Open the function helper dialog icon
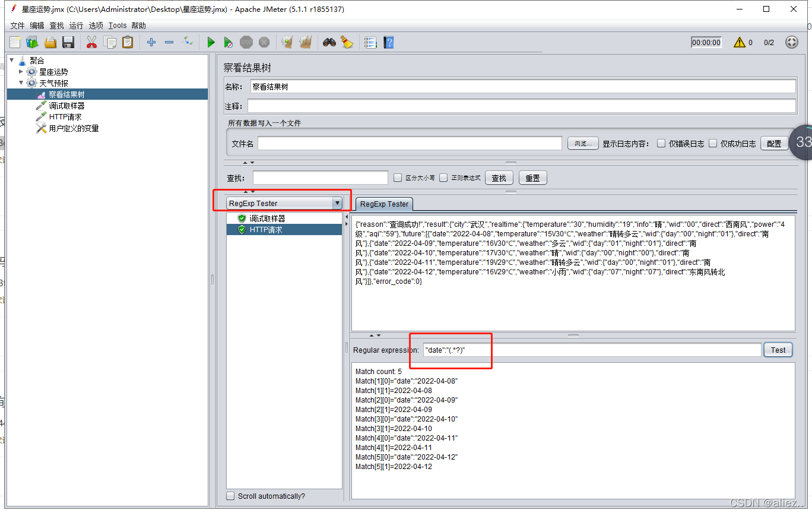 370,42
